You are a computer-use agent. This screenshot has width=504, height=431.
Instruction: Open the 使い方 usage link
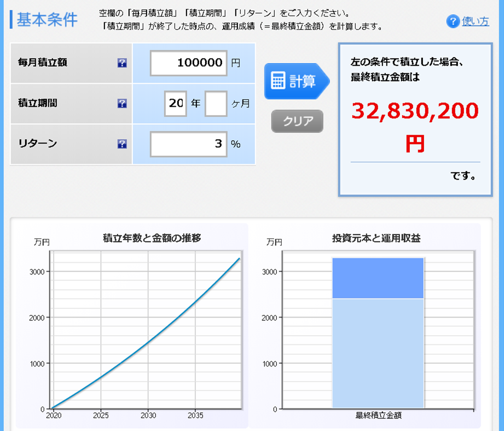(x=476, y=21)
